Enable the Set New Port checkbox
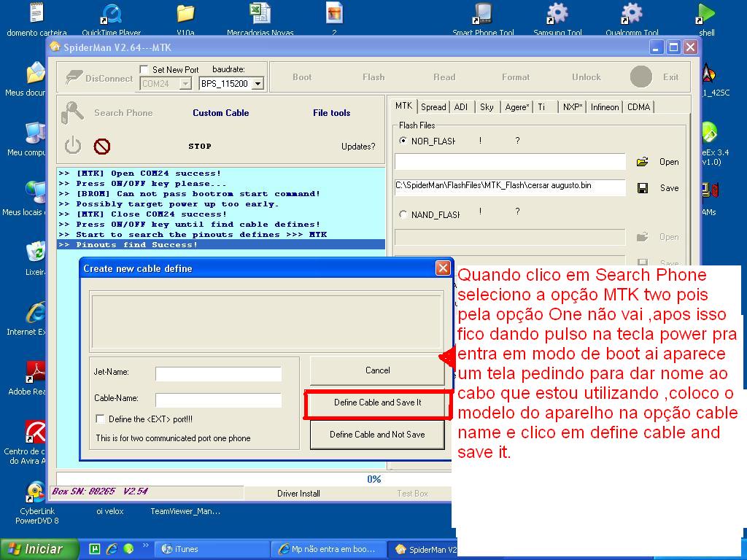The width and height of the screenshot is (747, 560). (x=144, y=70)
